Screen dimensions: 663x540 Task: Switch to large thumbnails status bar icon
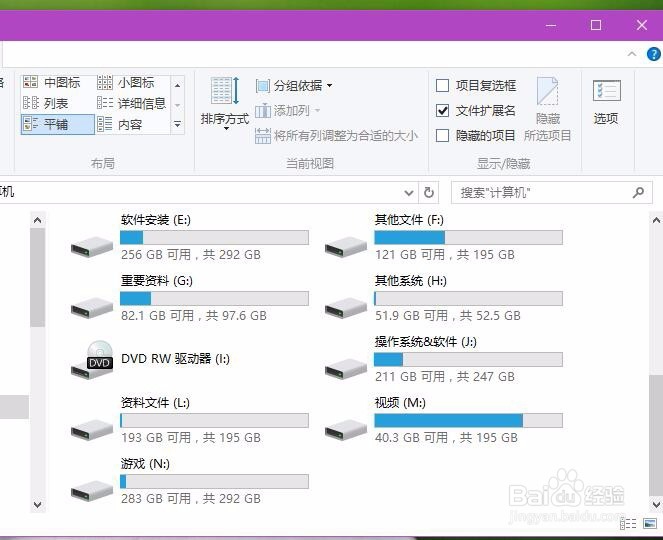[x=650, y=524]
